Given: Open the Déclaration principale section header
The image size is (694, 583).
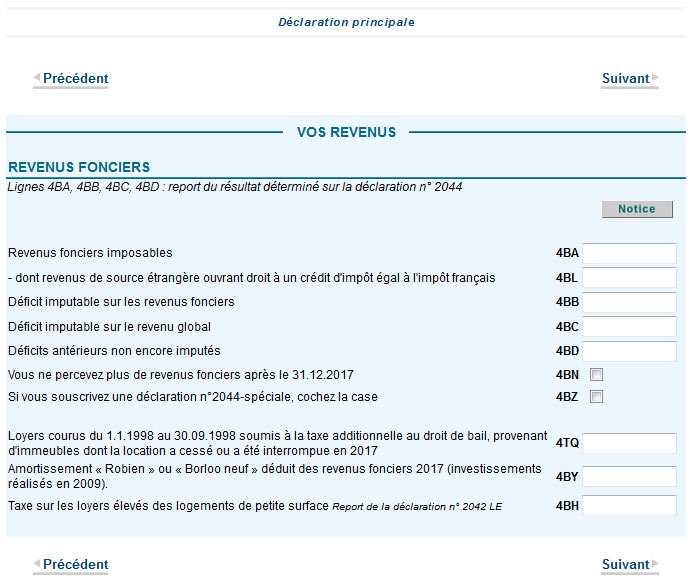Looking at the screenshot, I should pyautogui.click(x=346, y=22).
